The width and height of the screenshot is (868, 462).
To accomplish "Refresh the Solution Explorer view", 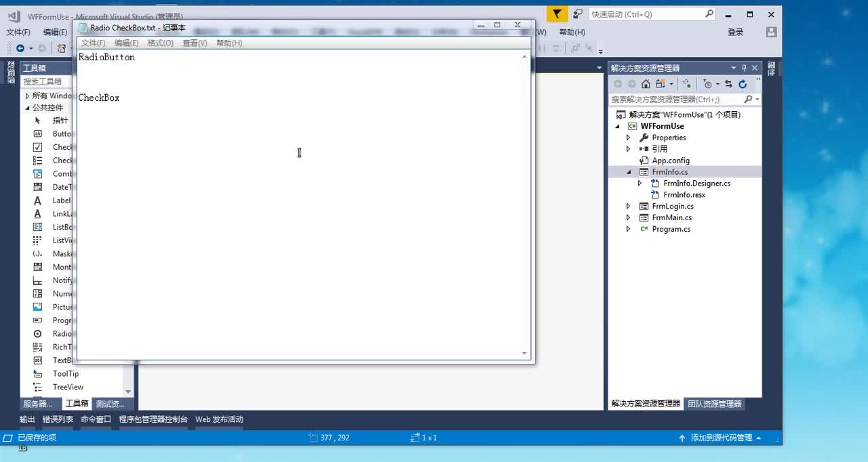I will point(743,84).
